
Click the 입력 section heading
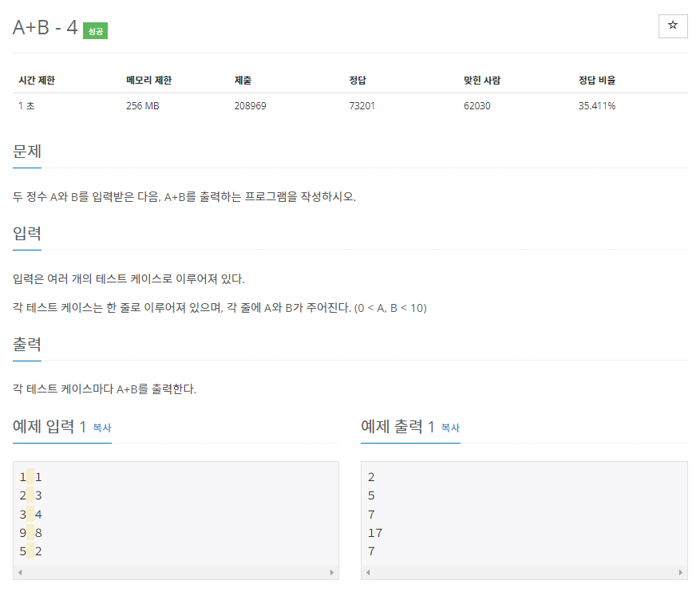[x=27, y=233]
